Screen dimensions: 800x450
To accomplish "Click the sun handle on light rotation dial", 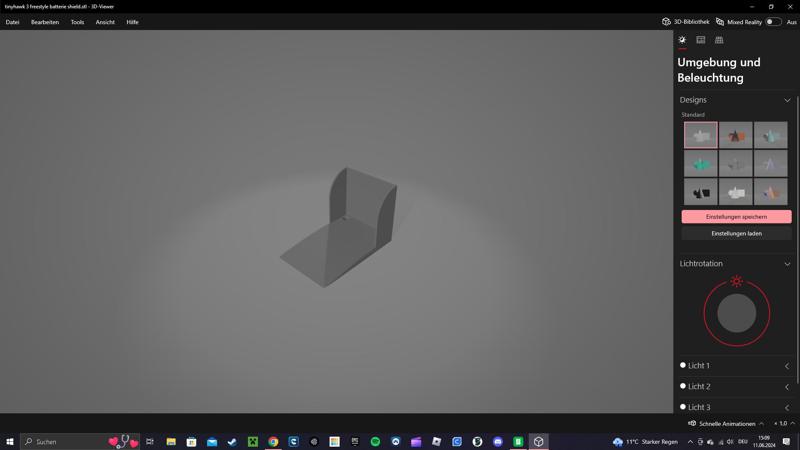I will [x=736, y=281].
